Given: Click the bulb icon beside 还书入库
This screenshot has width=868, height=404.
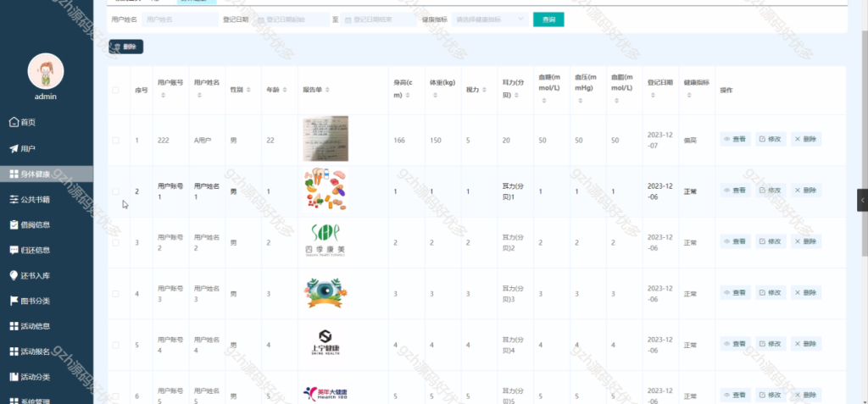Looking at the screenshot, I should 14,275.
